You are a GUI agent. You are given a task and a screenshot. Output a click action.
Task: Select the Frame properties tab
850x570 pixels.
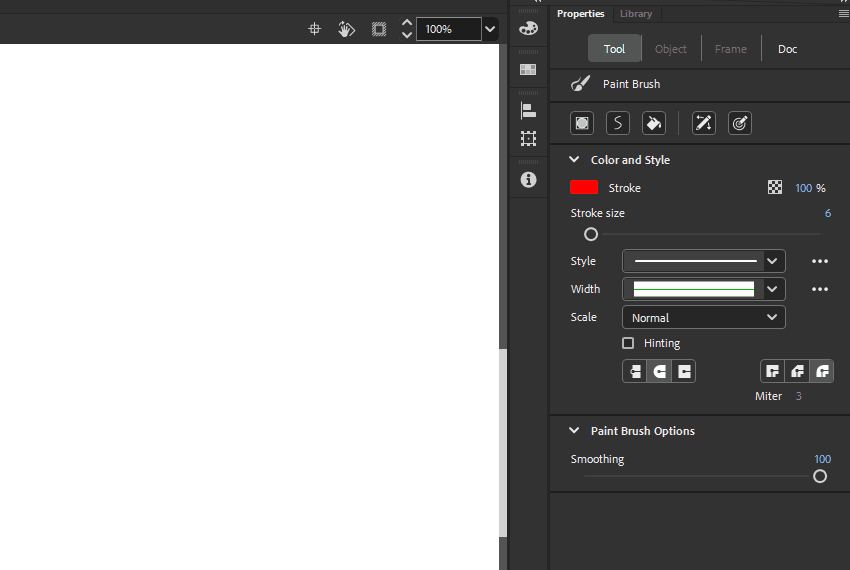[731, 49]
